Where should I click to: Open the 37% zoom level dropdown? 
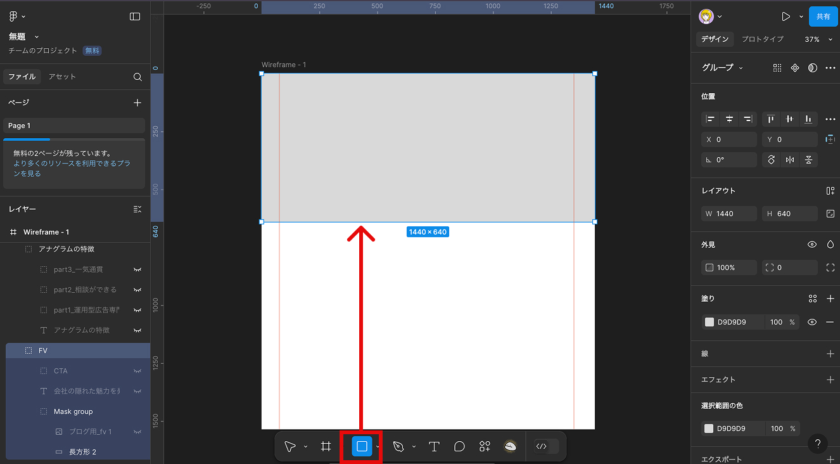click(817, 40)
